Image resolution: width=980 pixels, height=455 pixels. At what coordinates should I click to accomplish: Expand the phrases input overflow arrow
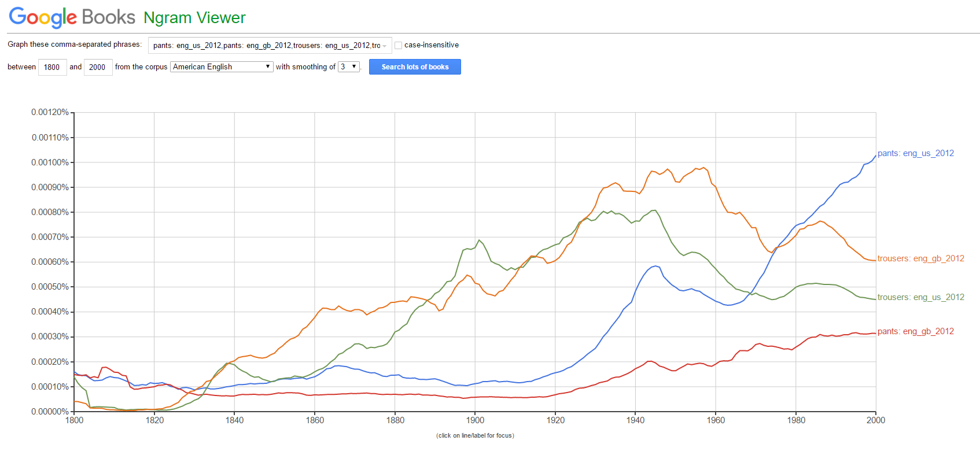[x=384, y=45]
